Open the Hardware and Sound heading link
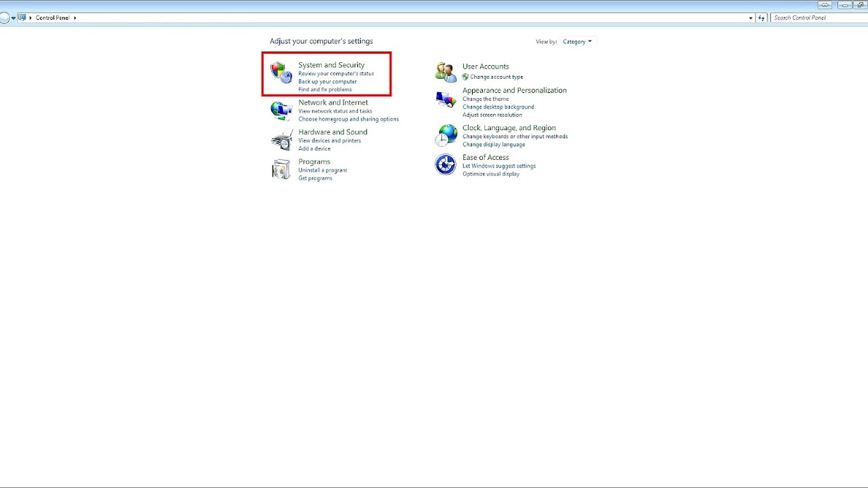This screenshot has width=868, height=488. click(x=333, y=132)
